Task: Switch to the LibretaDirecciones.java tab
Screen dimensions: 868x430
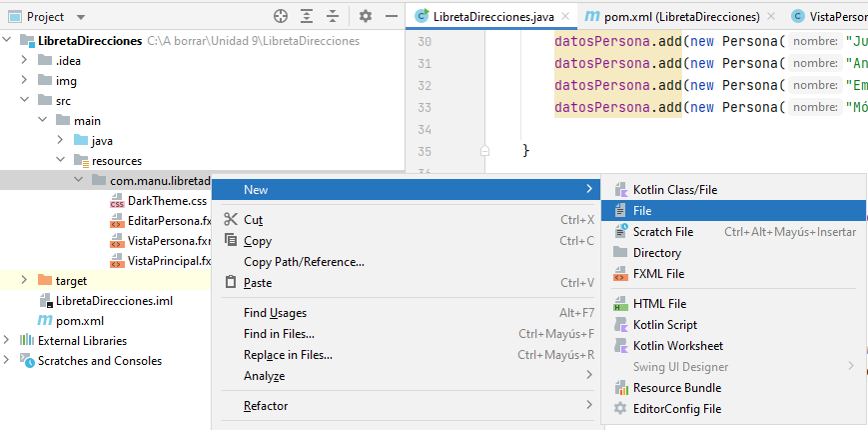Action: [493, 17]
